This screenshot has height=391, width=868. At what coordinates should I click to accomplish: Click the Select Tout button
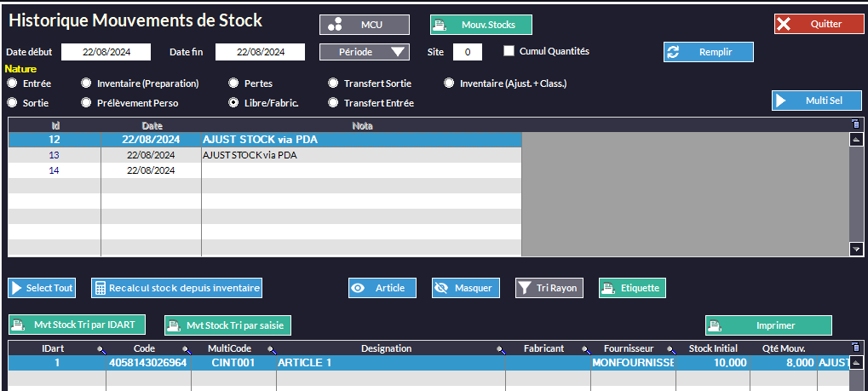pyautogui.click(x=42, y=288)
